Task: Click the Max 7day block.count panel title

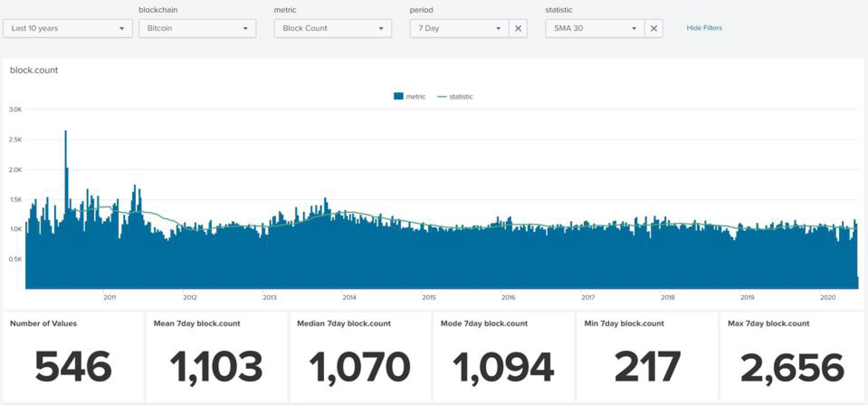Action: 769,323
